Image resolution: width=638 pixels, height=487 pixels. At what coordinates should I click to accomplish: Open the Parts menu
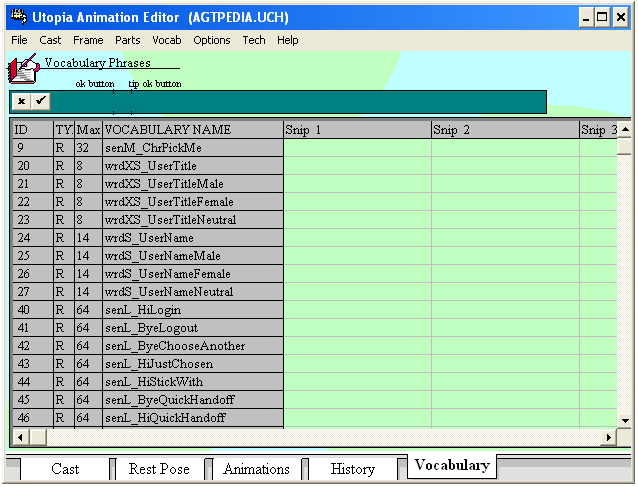pyautogui.click(x=127, y=40)
